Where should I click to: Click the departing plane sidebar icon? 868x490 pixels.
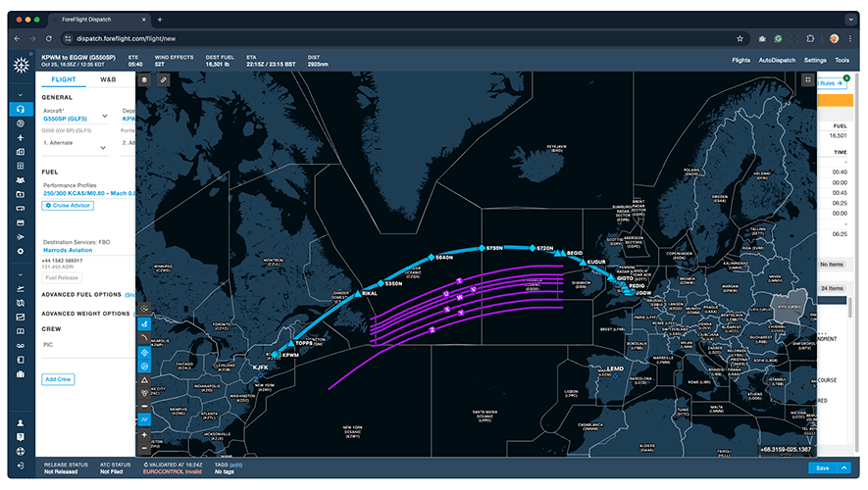[21, 289]
